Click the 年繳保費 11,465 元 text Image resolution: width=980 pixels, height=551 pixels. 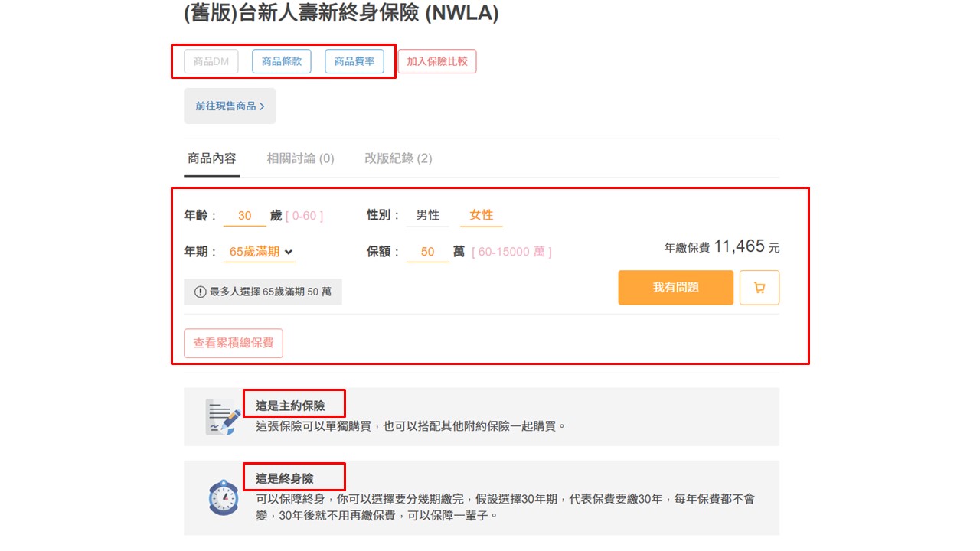pos(722,246)
